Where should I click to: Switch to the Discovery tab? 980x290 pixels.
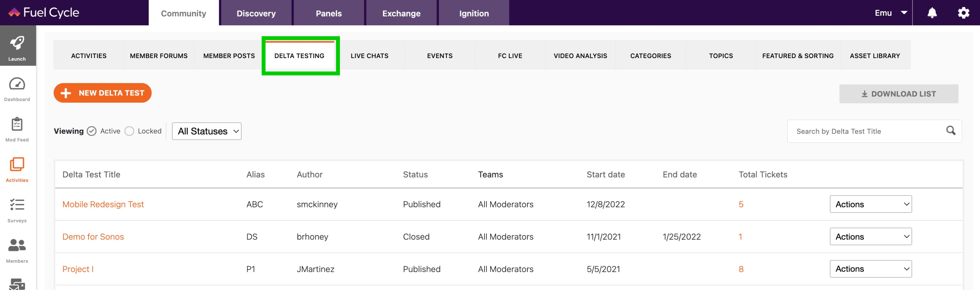256,13
